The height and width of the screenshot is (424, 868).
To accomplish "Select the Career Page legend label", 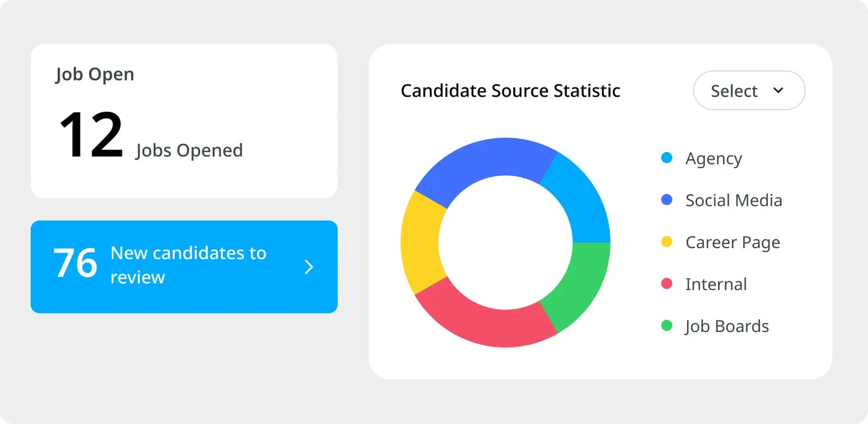I will point(733,242).
